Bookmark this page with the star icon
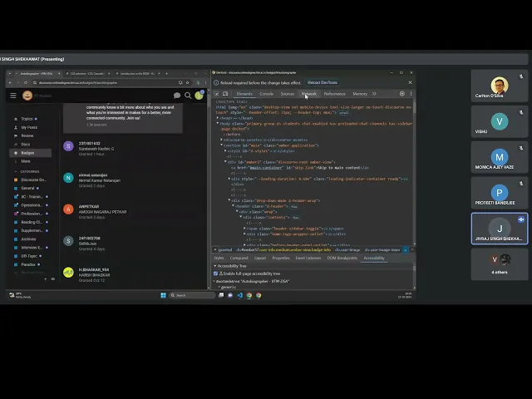This screenshot has height=399, width=532. (187, 82)
